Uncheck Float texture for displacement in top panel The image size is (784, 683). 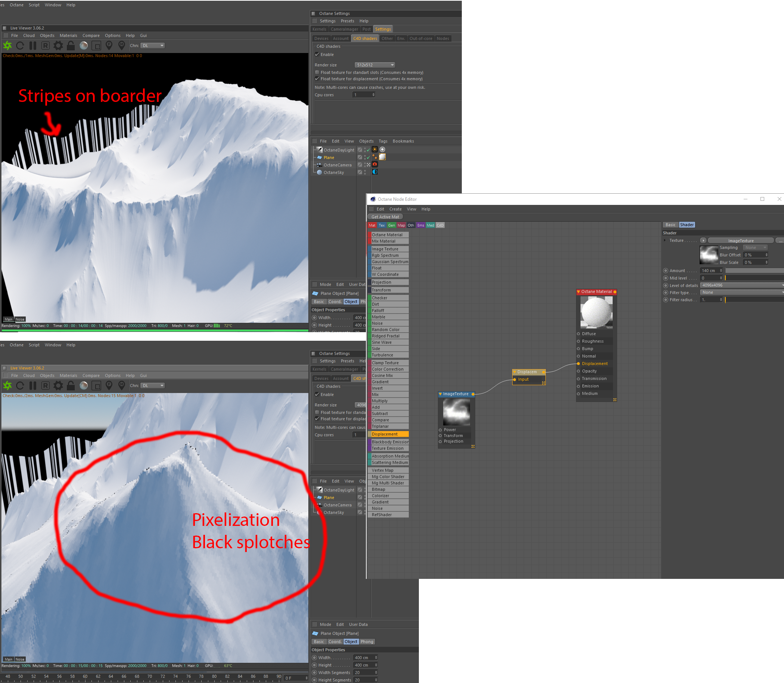click(317, 79)
